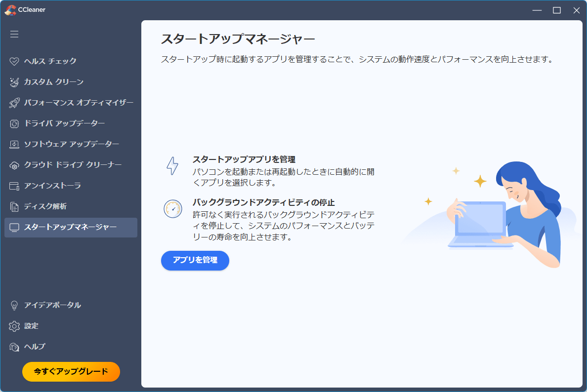
Task: Click the Performance Optimizer rocket icon
Action: 14,103
